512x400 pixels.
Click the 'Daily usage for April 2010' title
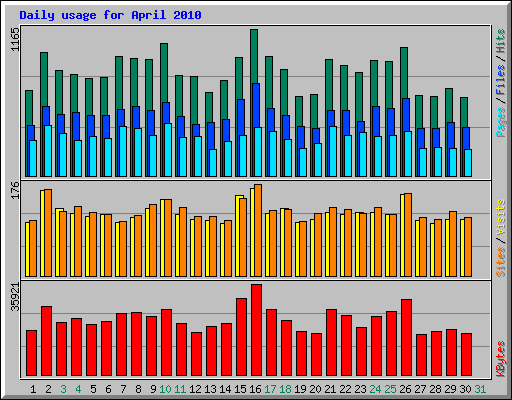point(110,15)
